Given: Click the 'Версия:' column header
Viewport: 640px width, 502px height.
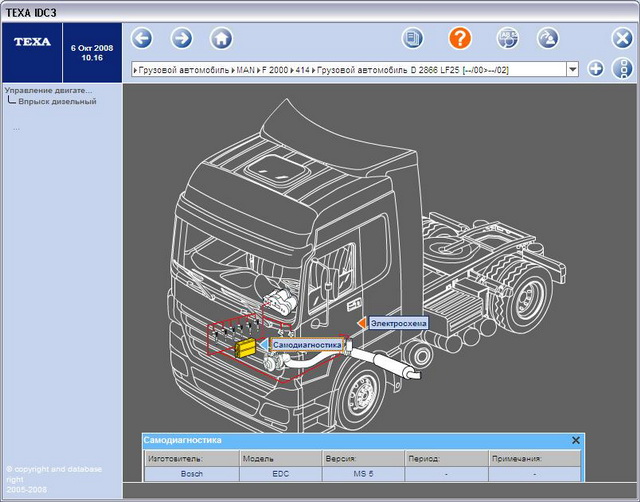Looking at the screenshot, I should tap(363, 459).
